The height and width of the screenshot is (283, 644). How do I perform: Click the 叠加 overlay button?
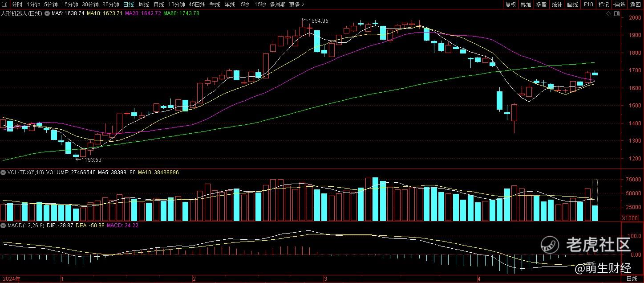click(x=526, y=4)
